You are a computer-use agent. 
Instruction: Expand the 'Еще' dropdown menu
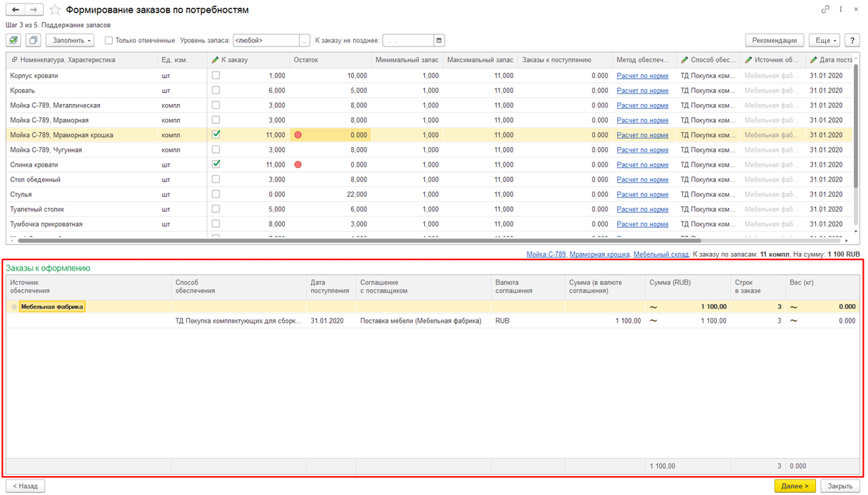[x=823, y=41]
